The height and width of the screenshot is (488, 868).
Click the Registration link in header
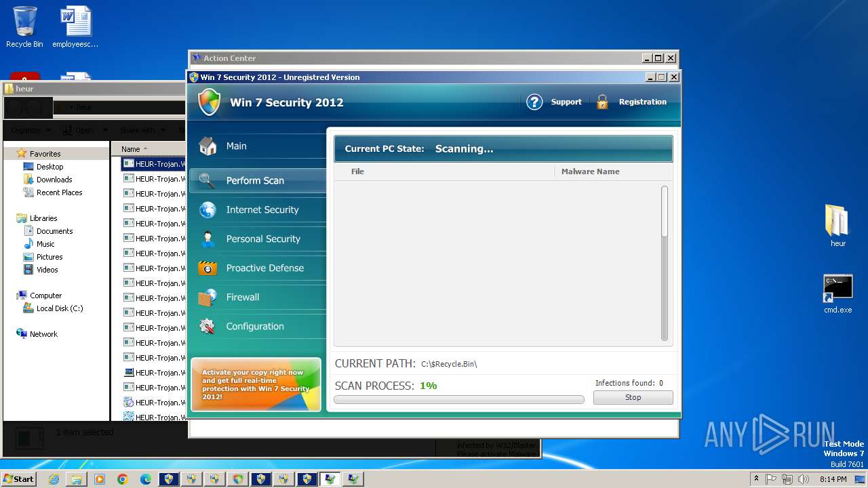click(643, 102)
